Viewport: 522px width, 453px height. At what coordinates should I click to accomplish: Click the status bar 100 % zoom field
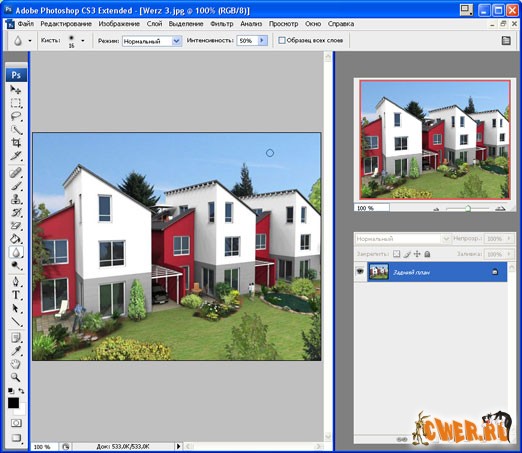pyautogui.click(x=45, y=447)
